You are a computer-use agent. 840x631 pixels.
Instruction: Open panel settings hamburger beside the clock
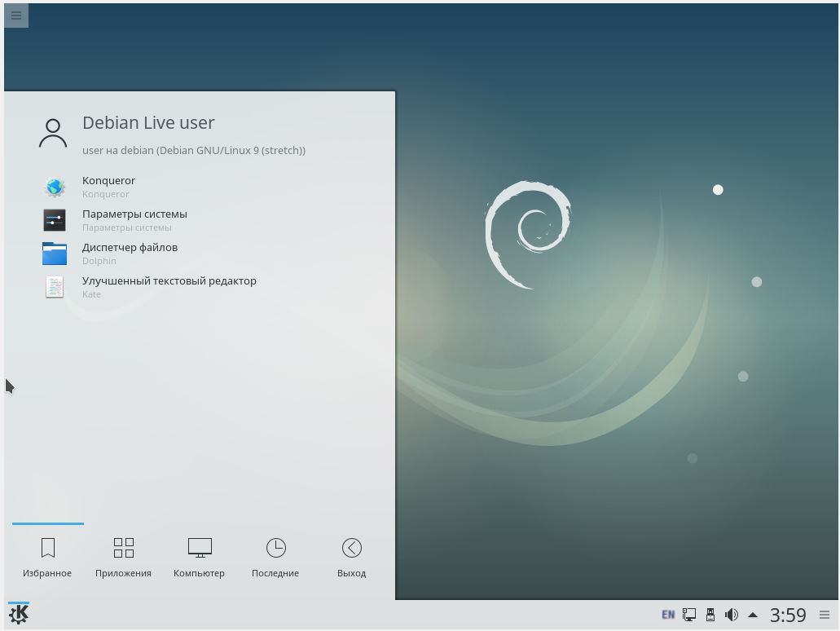[825, 615]
